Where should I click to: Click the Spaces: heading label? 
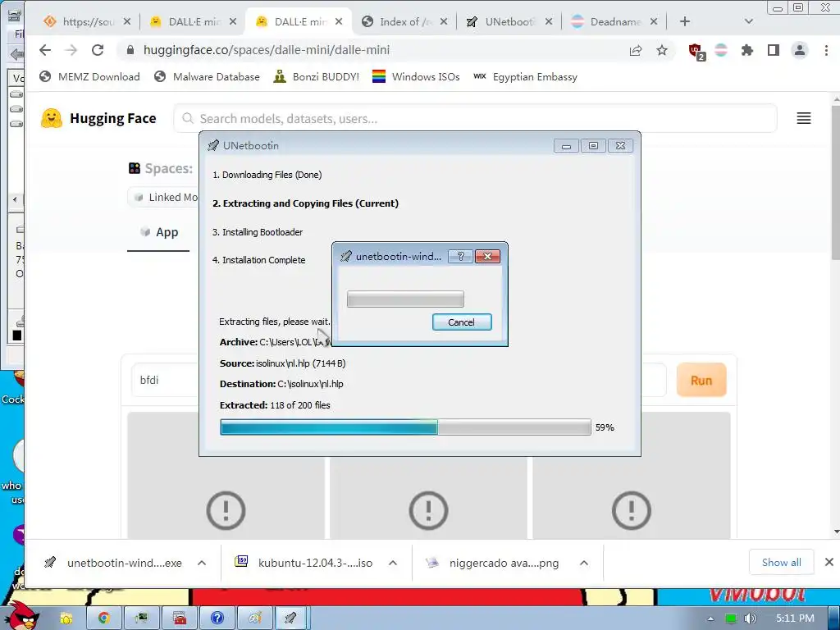(161, 168)
